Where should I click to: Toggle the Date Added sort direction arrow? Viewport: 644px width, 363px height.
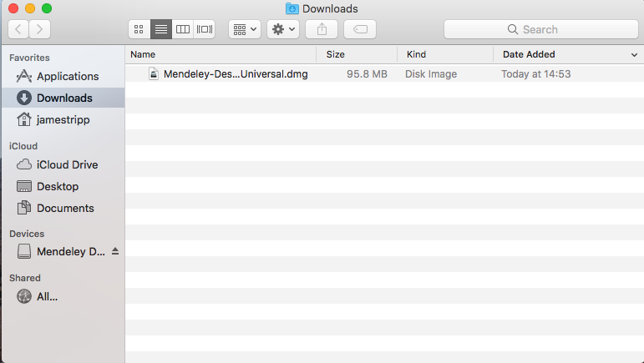click(x=634, y=54)
